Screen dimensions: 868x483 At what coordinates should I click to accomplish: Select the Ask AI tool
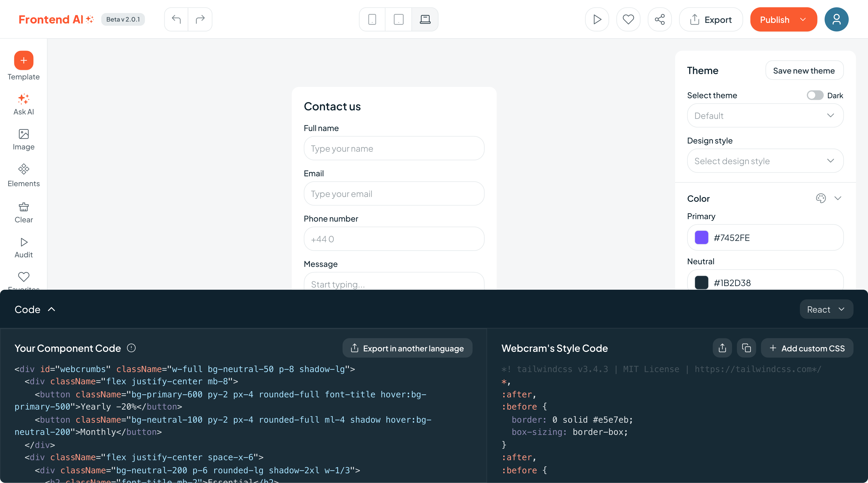(x=23, y=104)
